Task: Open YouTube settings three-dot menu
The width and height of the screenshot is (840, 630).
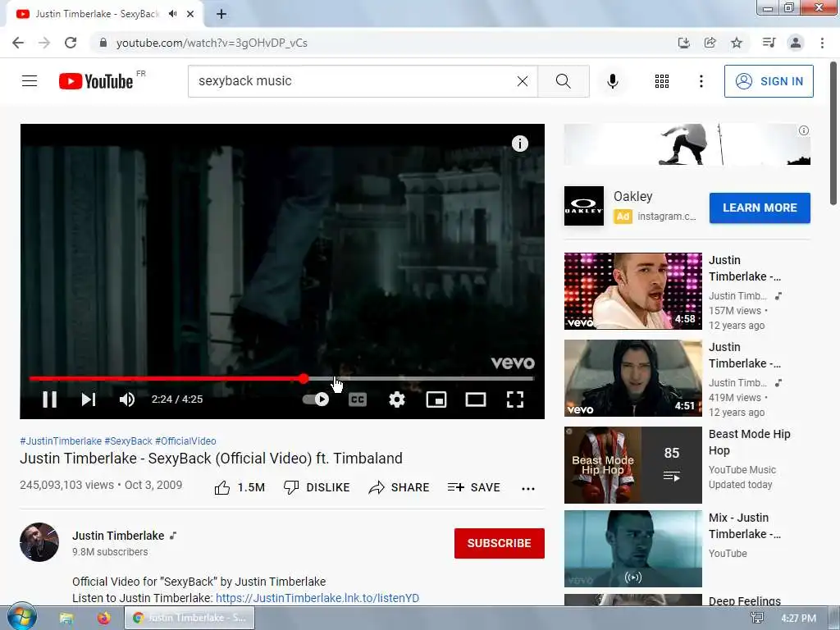Action: coord(701,81)
